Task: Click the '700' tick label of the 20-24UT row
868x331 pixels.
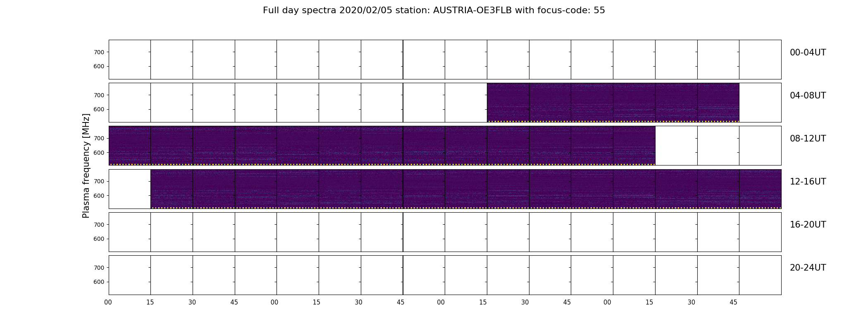Action: point(99,268)
